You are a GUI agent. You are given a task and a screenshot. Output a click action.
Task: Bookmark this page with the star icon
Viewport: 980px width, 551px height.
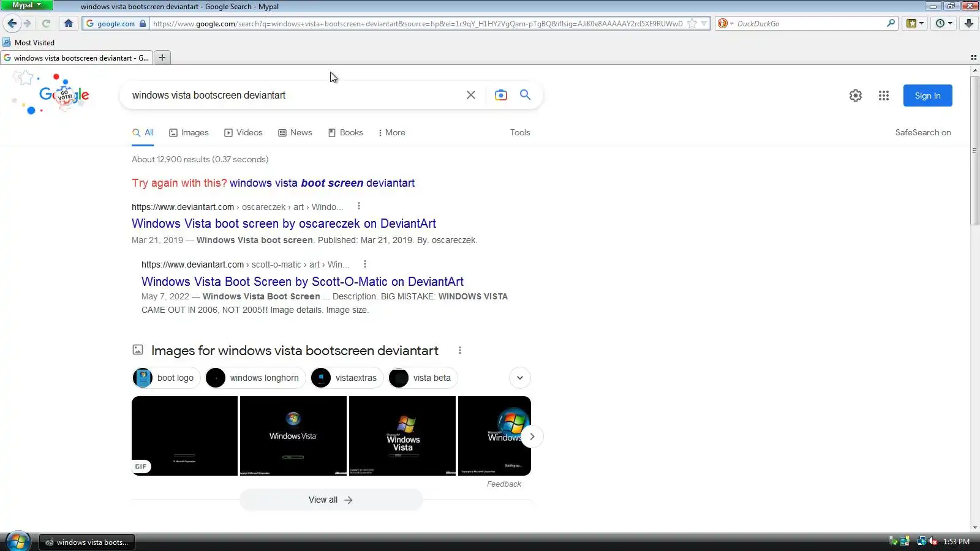tap(692, 23)
